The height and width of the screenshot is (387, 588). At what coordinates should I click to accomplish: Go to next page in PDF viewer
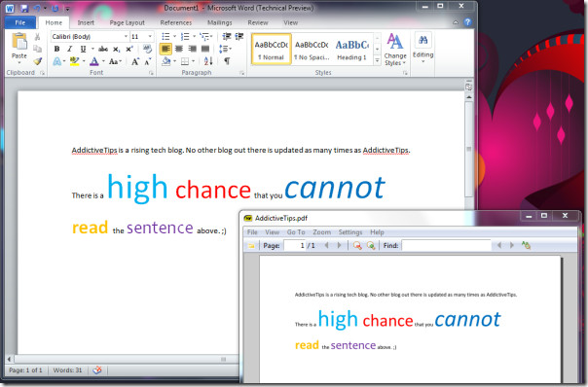[x=340, y=245]
